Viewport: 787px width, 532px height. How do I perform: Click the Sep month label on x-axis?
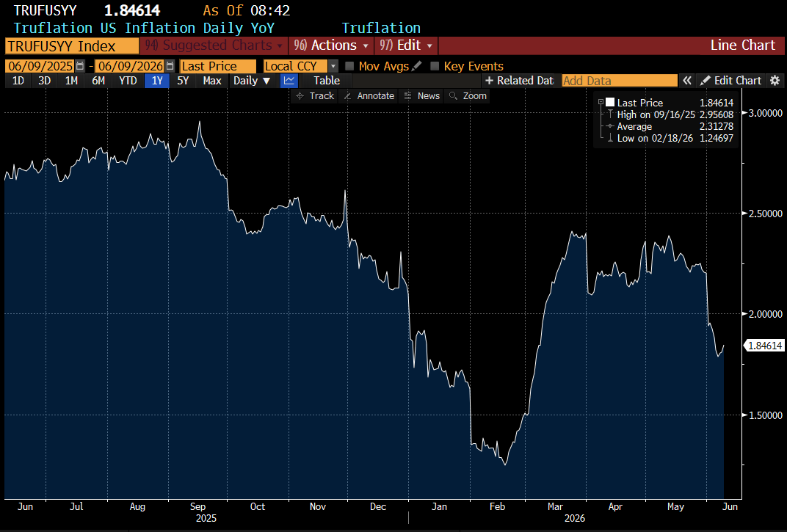click(x=197, y=507)
